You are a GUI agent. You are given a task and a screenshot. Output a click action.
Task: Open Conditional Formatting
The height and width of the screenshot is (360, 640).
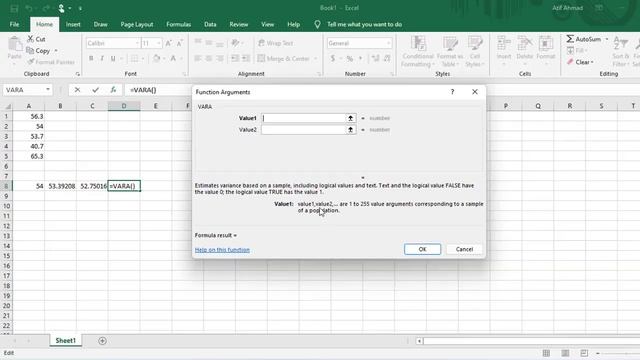(418, 52)
